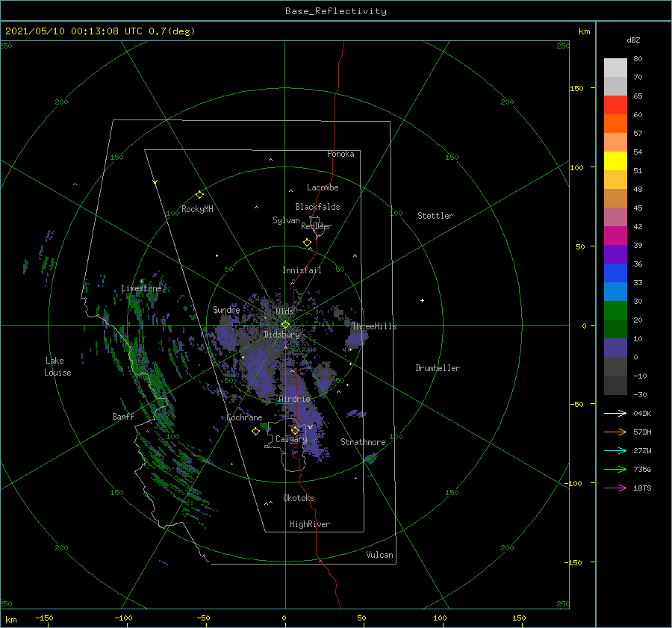Click the radar echo patch south of ThreeHills

pos(357,338)
